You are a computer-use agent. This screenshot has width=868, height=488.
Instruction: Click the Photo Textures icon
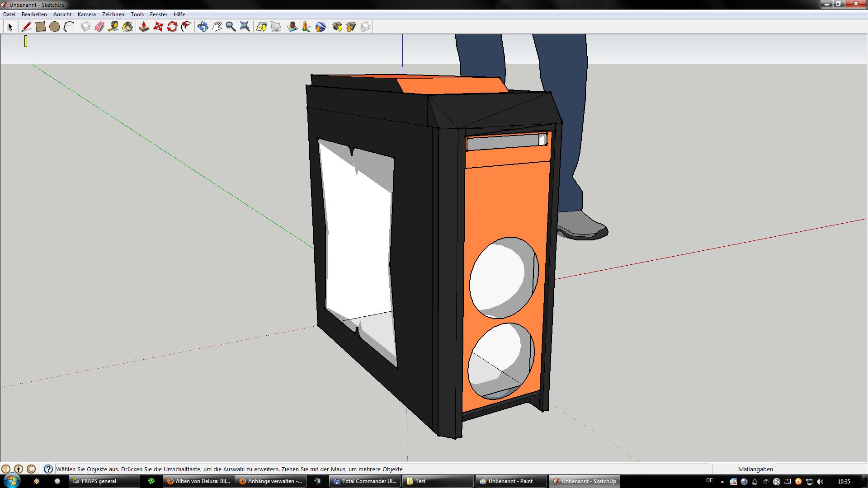coord(306,27)
